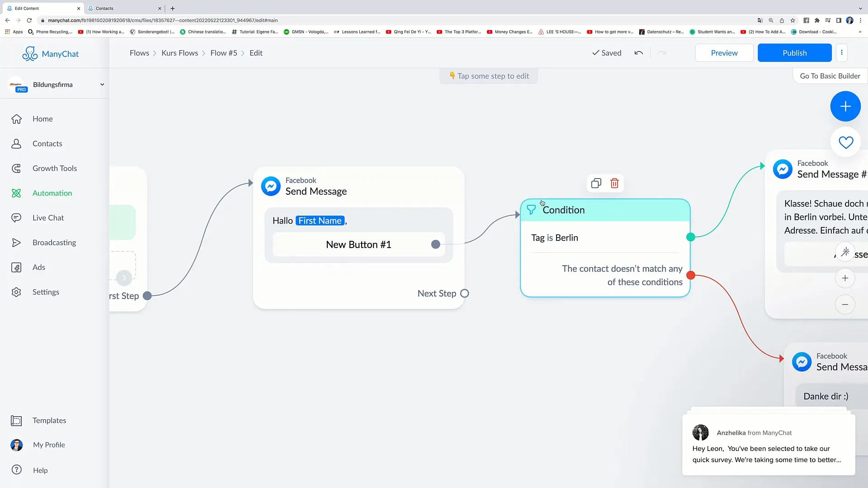Viewport: 868px width, 488px height.
Task: Click the Condition funnel icon
Action: [x=531, y=210]
